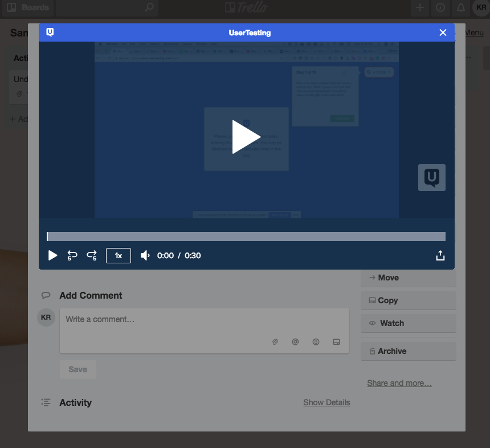Skip forward 5 seconds in the video
The width and height of the screenshot is (490, 448).
92,255
